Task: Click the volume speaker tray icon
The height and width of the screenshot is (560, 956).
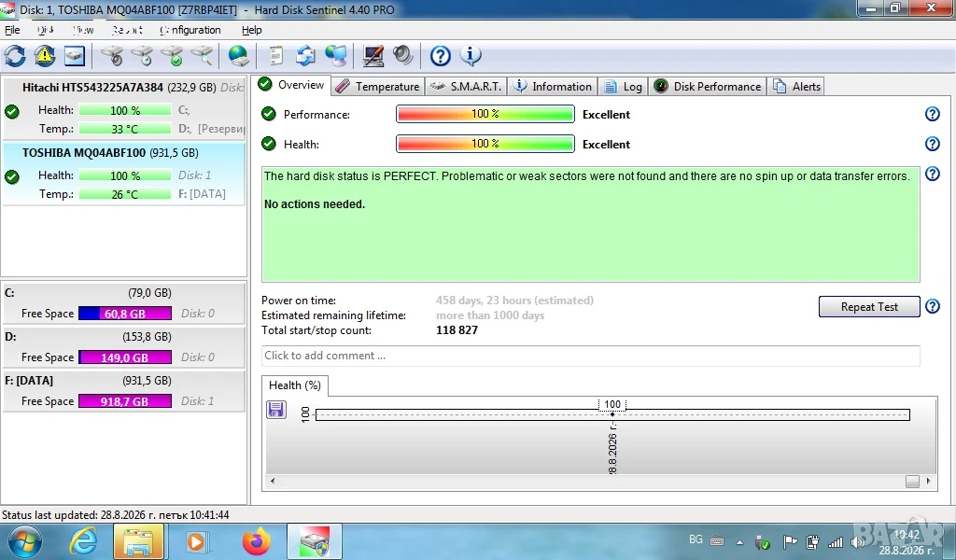Action: tap(859, 541)
